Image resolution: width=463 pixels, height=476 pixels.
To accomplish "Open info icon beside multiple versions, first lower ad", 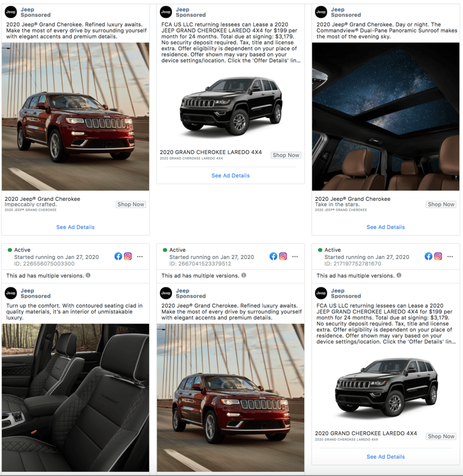I will click(x=88, y=275).
